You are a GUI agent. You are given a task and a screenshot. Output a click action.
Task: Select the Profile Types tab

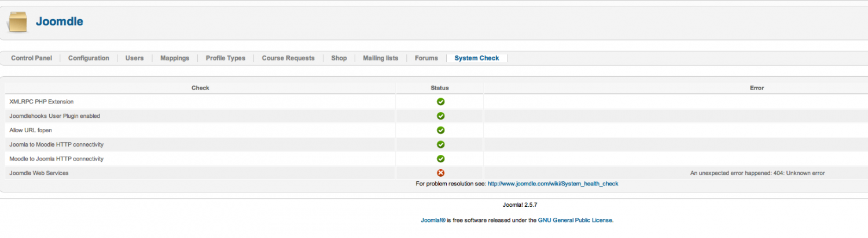pos(226,58)
